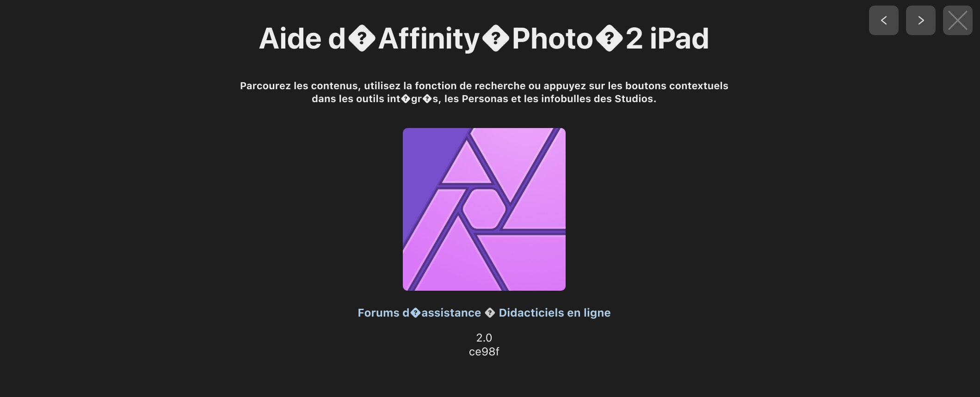Click the build identifier ce98f

484,352
